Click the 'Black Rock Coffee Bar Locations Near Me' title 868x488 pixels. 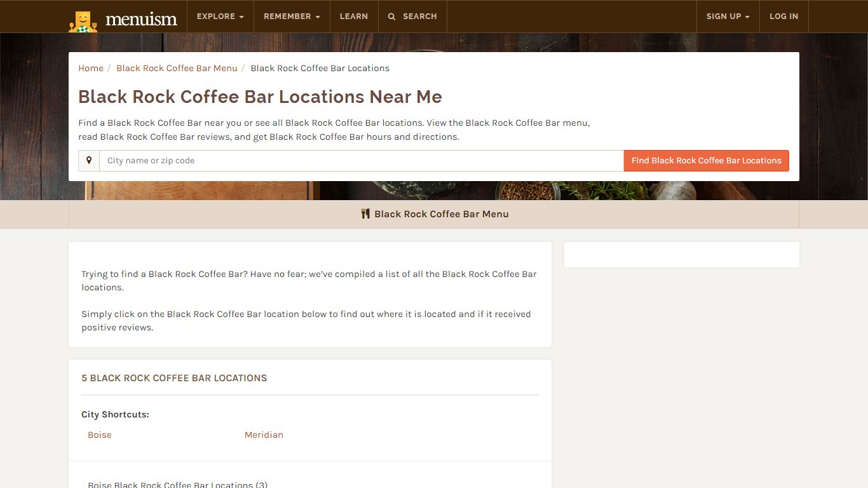tap(260, 97)
